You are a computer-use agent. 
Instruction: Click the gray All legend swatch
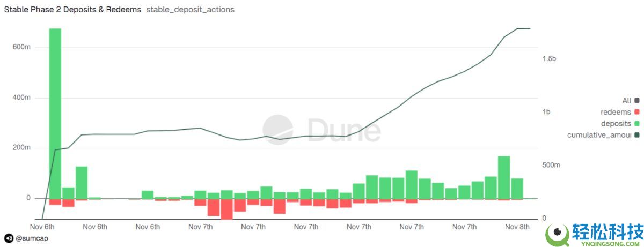(637, 100)
